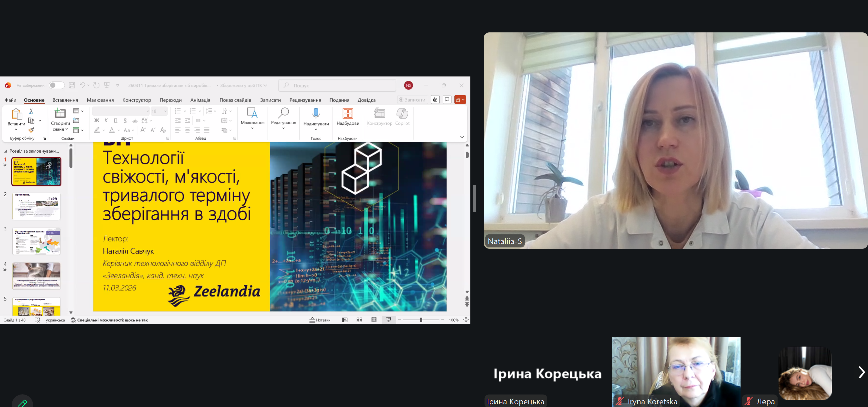Click the save diskette icon
Screen dimensions: 868x407
[72, 85]
